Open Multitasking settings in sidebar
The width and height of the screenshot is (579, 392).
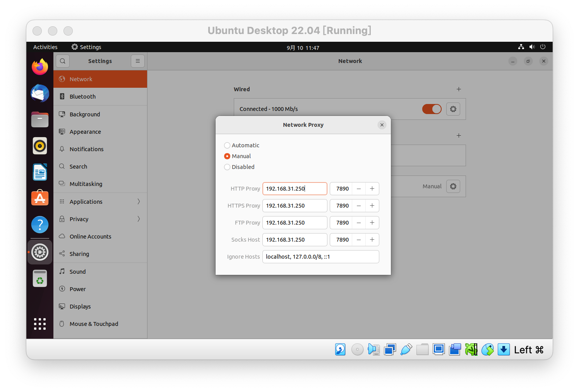click(100, 184)
